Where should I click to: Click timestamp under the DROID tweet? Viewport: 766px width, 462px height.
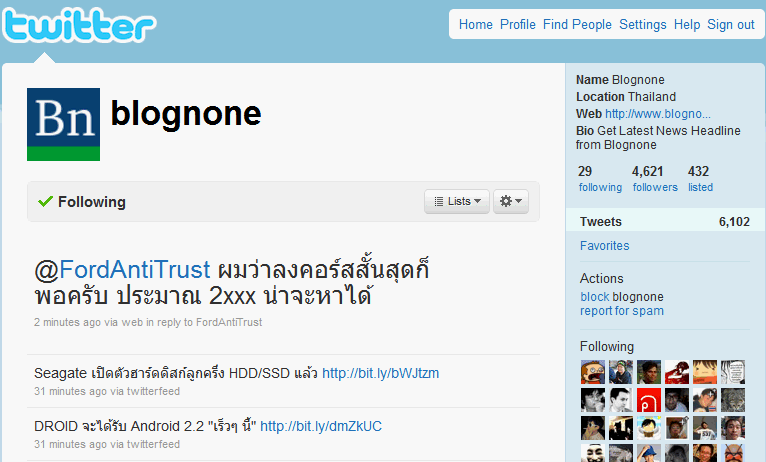pyautogui.click(x=70, y=444)
